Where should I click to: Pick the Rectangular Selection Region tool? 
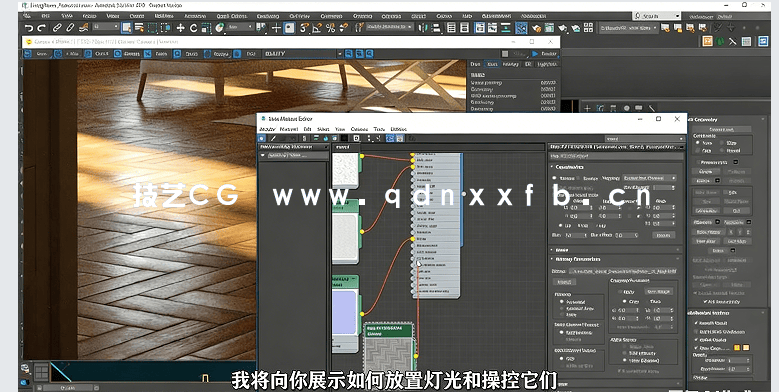click(153, 28)
